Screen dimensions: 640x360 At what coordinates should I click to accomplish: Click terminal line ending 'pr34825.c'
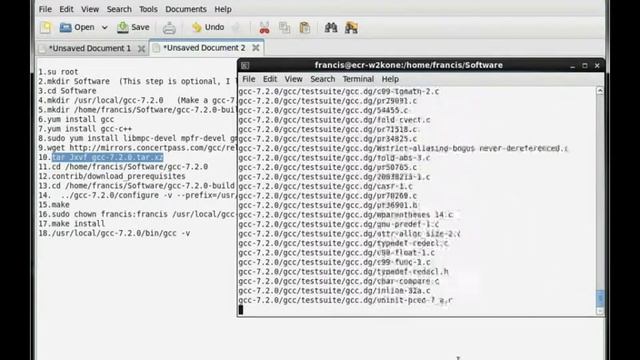point(328,139)
